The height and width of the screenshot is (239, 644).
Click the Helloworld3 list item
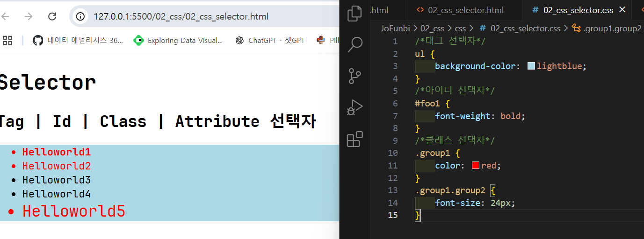(x=57, y=180)
